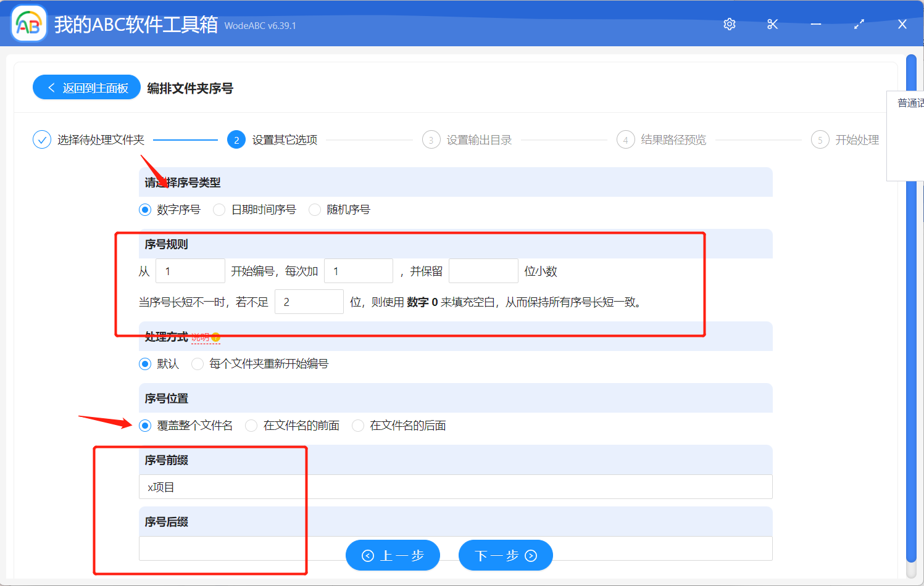The width and height of the screenshot is (924, 586).
Task: Click step circle 4 结果路径预览
Action: coord(625,139)
